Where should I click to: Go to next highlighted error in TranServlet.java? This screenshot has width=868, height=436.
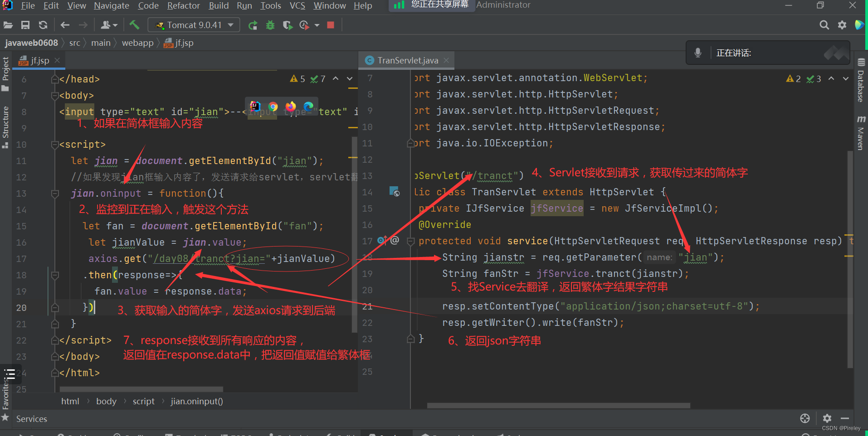pyautogui.click(x=846, y=78)
